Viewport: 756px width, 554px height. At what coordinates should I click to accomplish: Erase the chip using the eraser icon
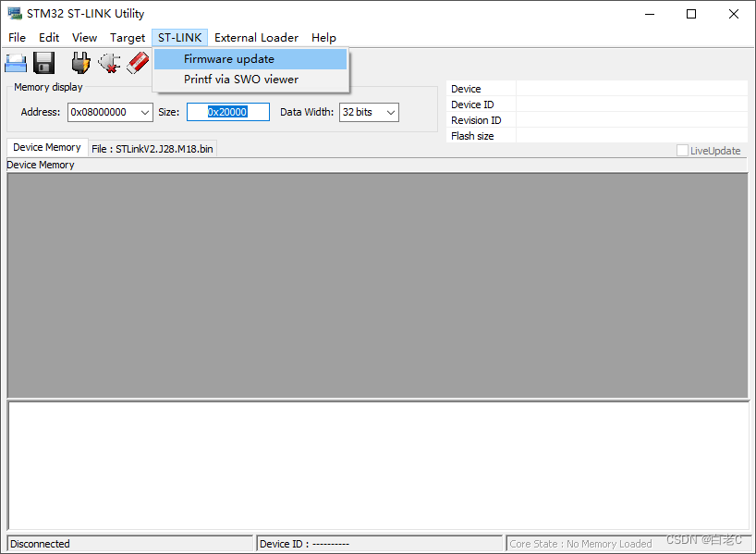[x=139, y=62]
